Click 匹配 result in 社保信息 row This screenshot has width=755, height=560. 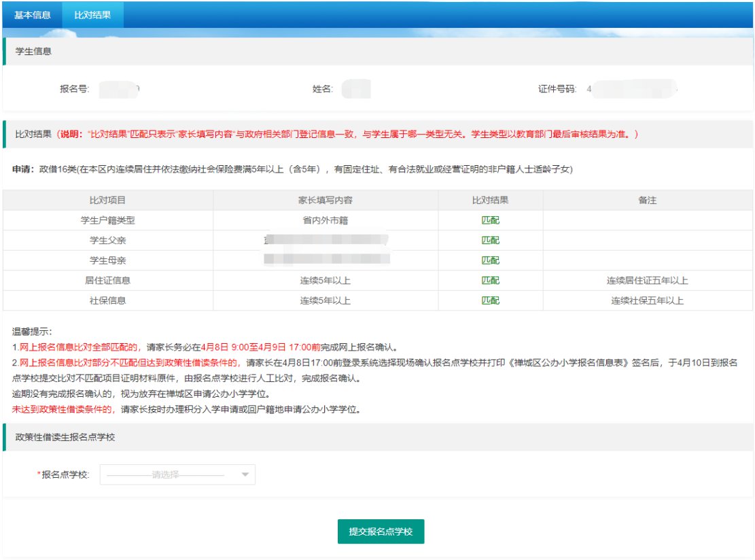(x=490, y=300)
